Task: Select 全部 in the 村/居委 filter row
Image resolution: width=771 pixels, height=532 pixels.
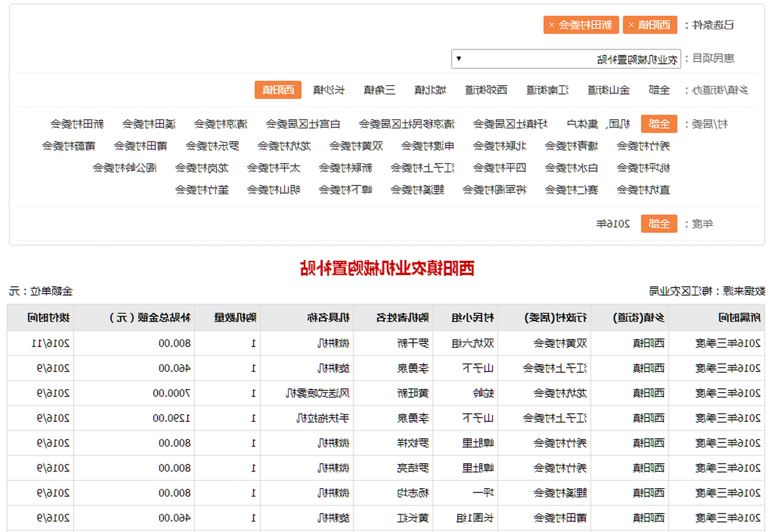Action: pyautogui.click(x=659, y=124)
